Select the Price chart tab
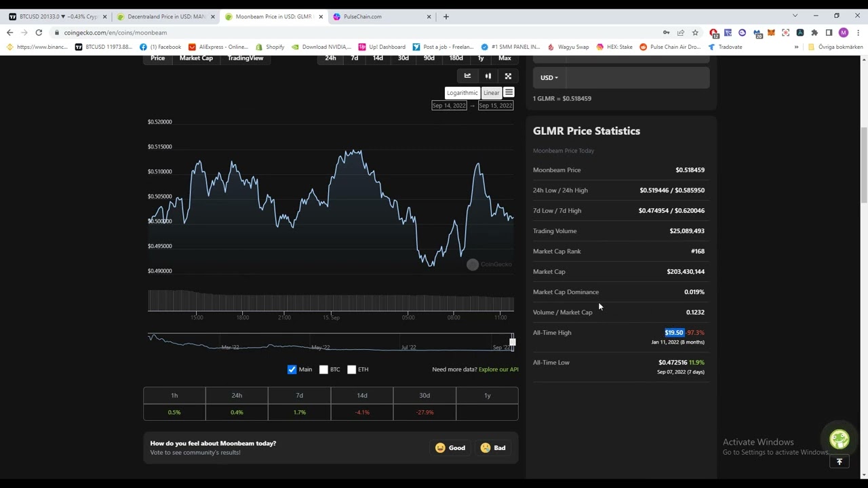The width and height of the screenshot is (868, 488). tap(157, 58)
